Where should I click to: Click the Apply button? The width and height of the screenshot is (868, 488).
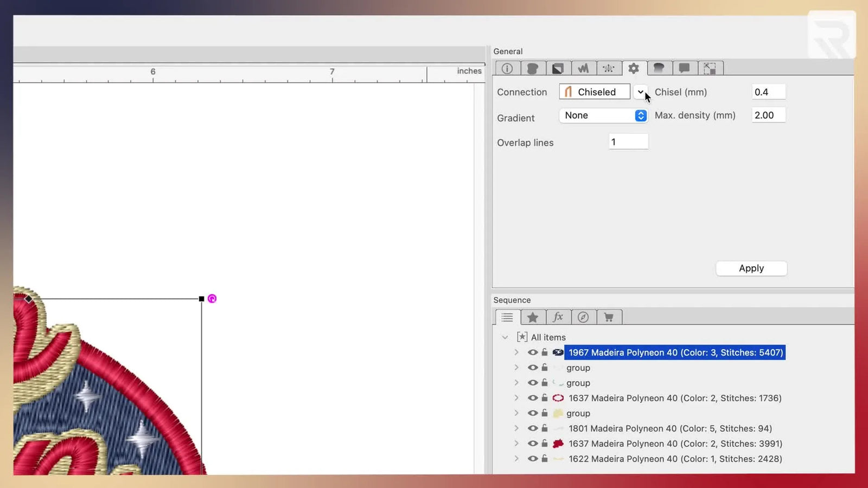tap(751, 268)
